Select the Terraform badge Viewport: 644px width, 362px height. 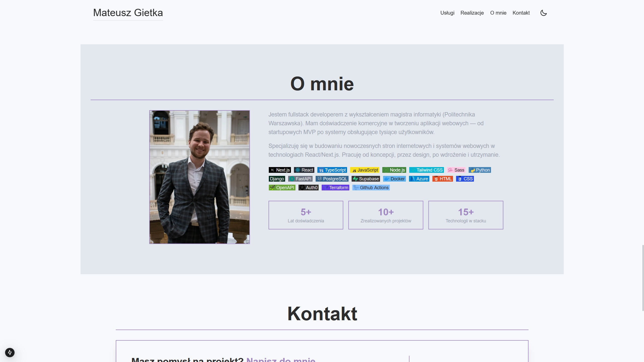pos(335,187)
